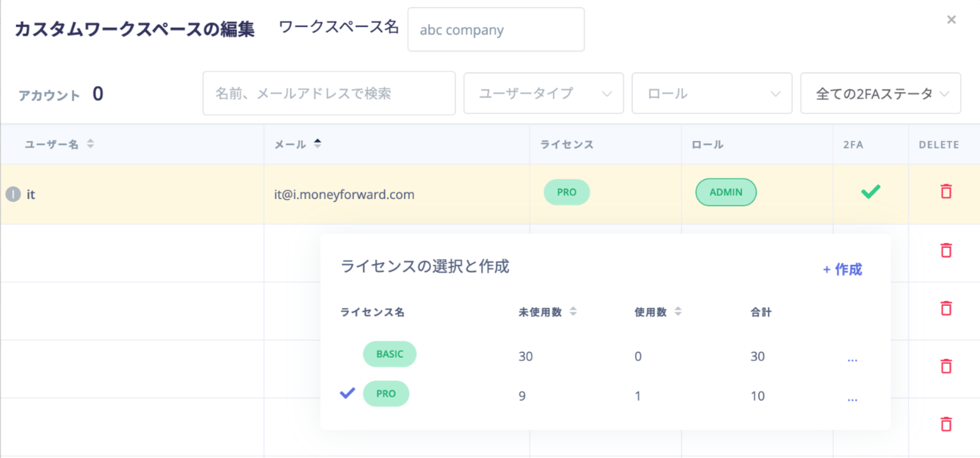Click the ロール column header

point(707,144)
